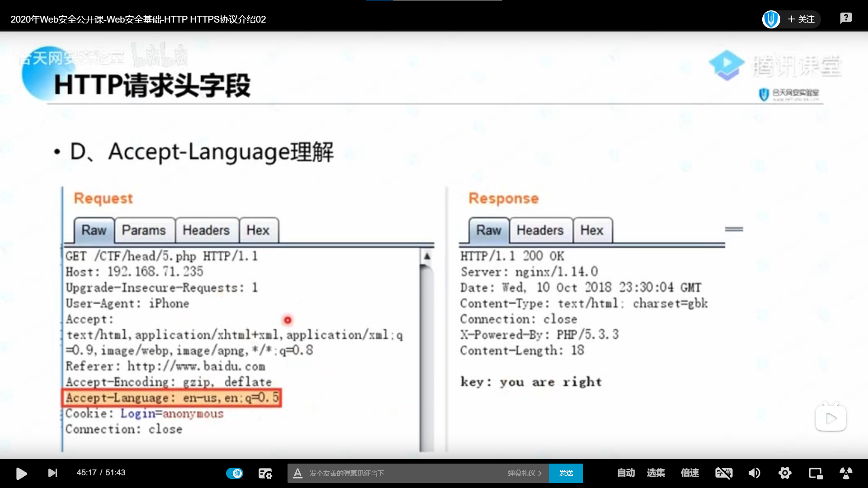This screenshot has height=488, width=868.
Task: Click the floating play widget icon
Action: pos(831,418)
